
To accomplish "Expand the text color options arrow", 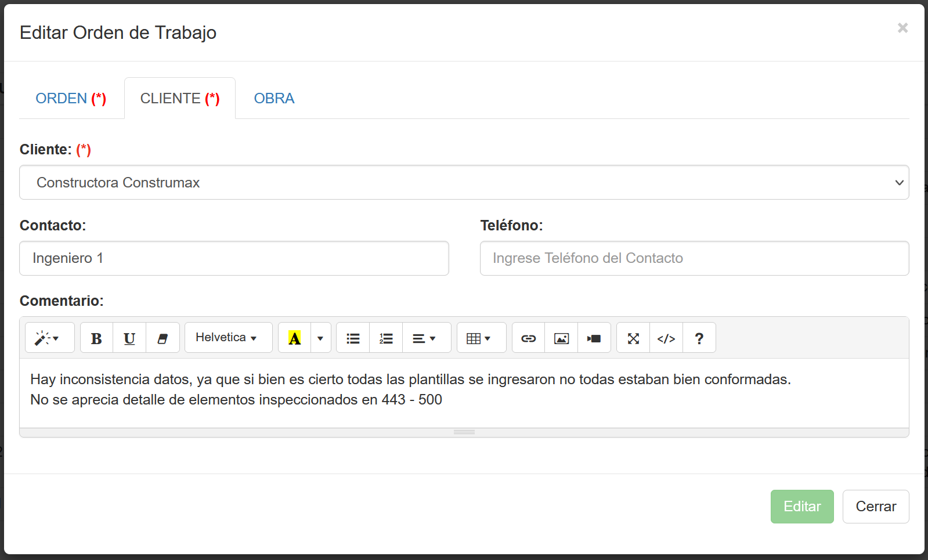I will click(x=320, y=338).
